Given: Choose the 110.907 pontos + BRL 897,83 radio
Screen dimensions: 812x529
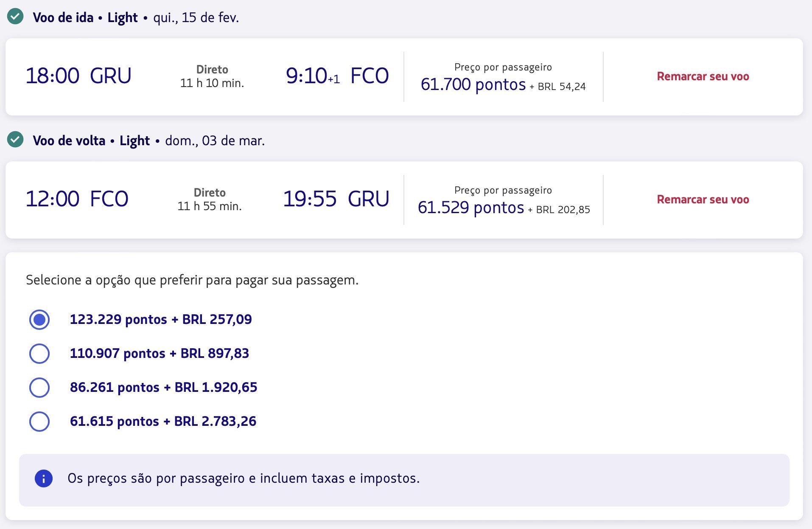Looking at the screenshot, I should click(x=39, y=354).
